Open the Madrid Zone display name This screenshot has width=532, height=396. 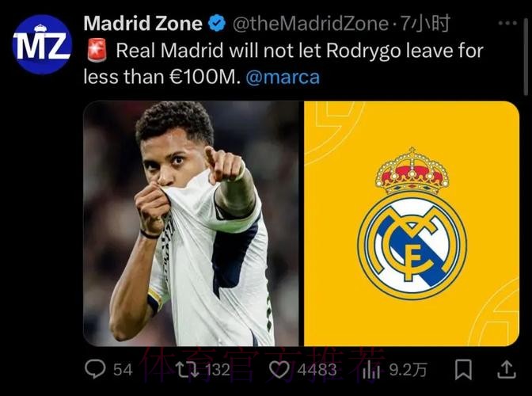click(x=142, y=24)
